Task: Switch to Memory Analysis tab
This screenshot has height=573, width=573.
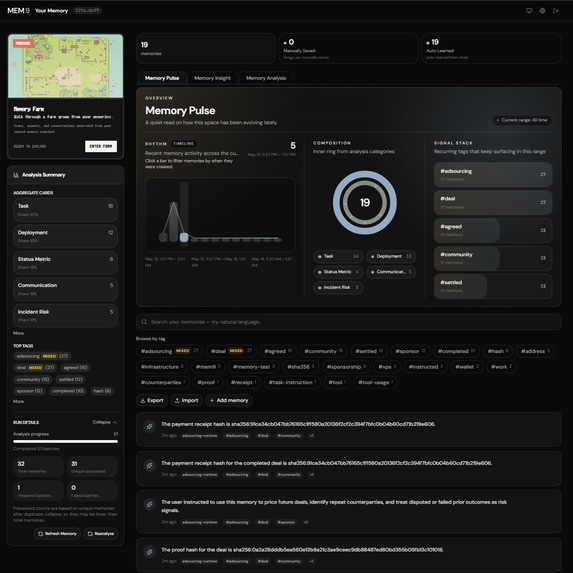Action: [x=266, y=78]
